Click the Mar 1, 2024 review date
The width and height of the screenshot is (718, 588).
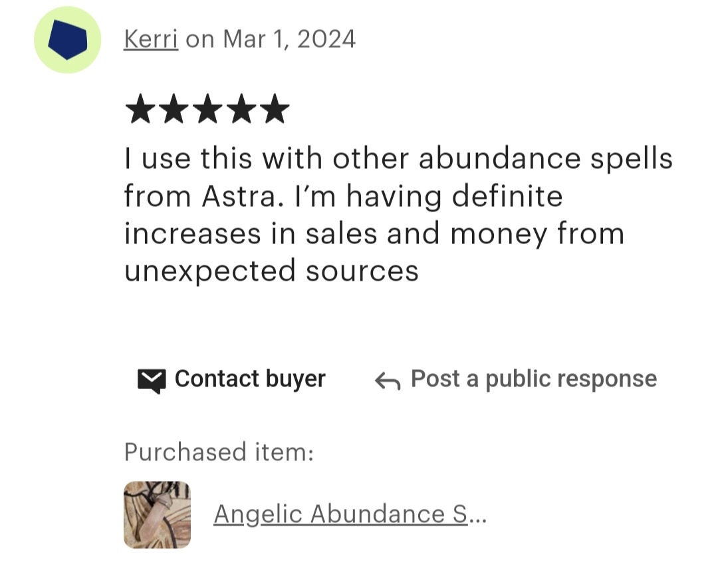click(x=289, y=39)
